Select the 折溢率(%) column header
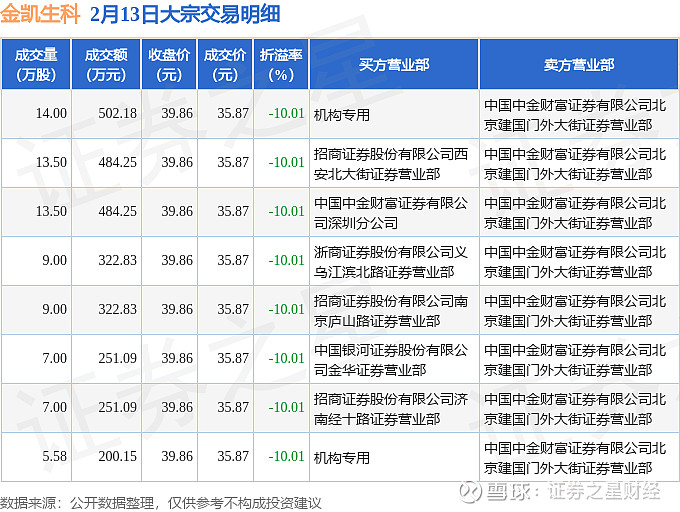Image resolution: width=680 pixels, height=512 pixels. [281, 65]
